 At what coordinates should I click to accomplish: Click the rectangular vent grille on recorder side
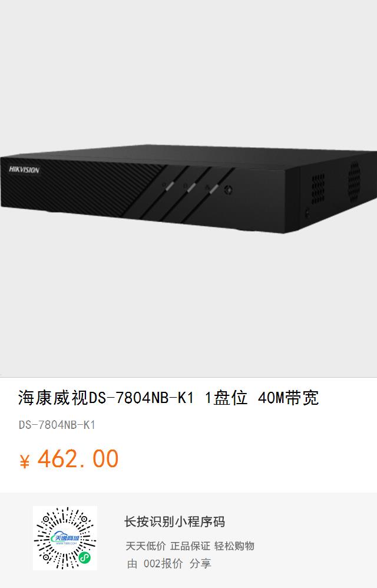[318, 189]
